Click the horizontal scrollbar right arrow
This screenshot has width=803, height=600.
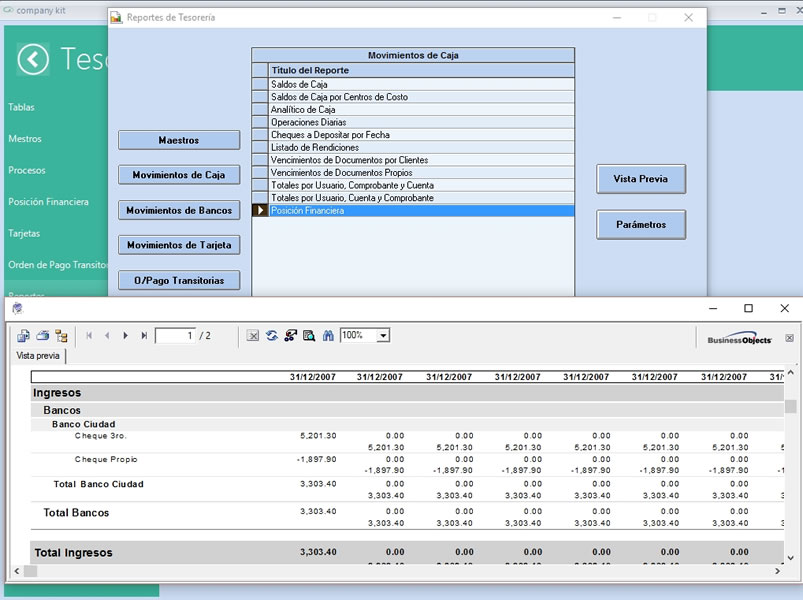[x=777, y=571]
